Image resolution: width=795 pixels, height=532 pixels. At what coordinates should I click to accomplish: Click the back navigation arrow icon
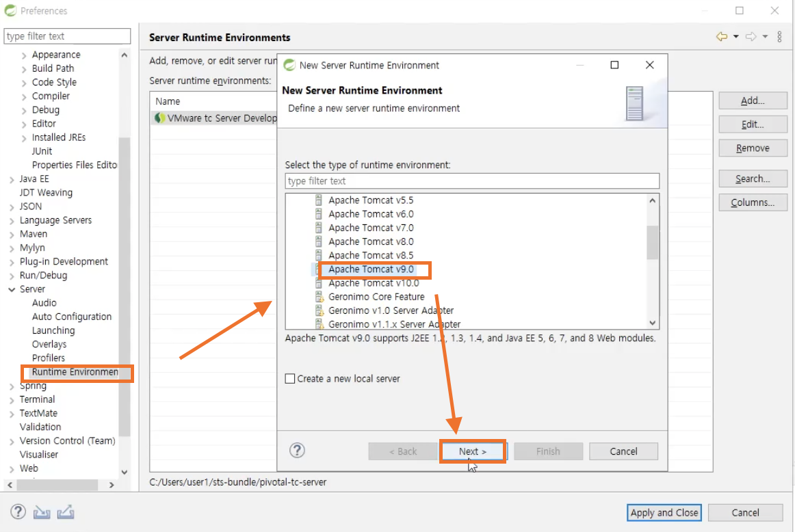(x=722, y=36)
